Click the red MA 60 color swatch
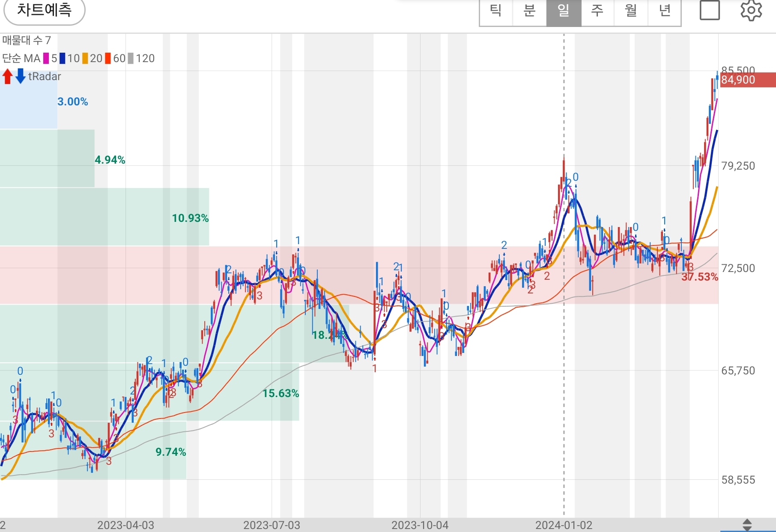This screenshot has height=532, width=776. tap(108, 58)
